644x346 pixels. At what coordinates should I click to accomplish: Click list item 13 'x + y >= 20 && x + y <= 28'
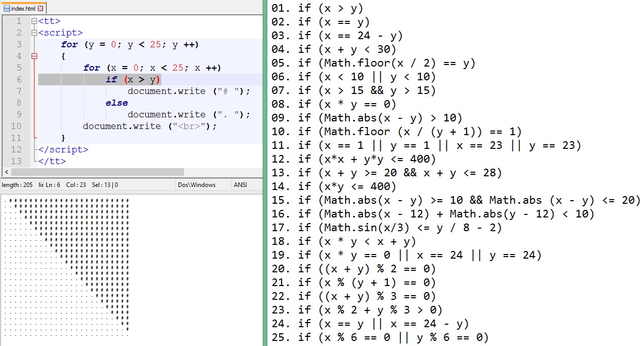coord(387,173)
